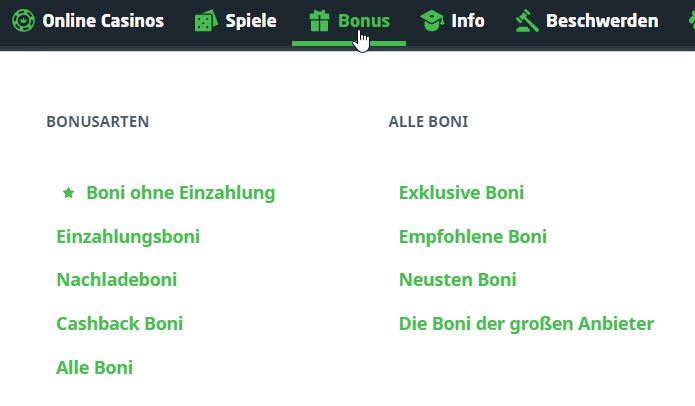Image resolution: width=695 pixels, height=406 pixels.
Task: Click the casino chip icon beside Online Casinos
Action: point(23,20)
